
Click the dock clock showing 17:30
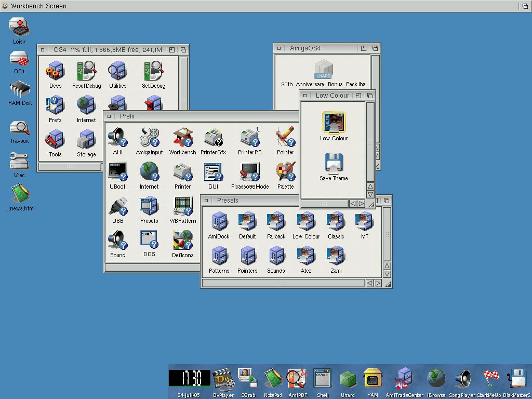189,378
